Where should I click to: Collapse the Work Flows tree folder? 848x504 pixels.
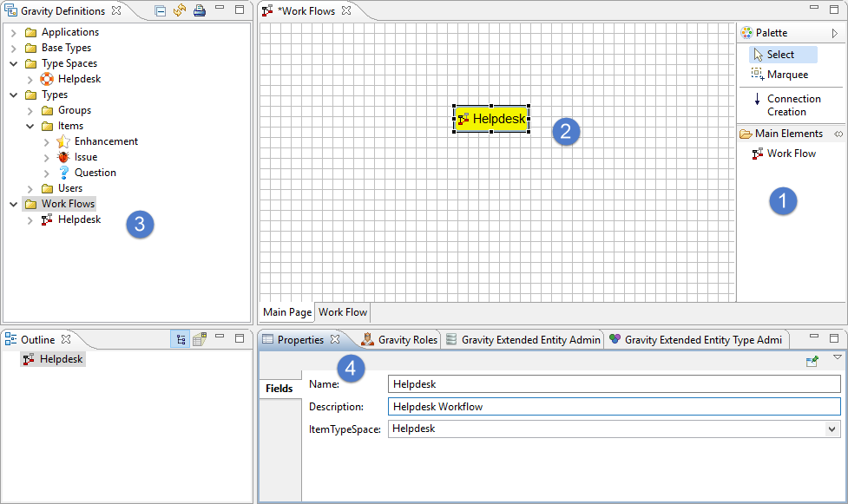tap(14, 204)
